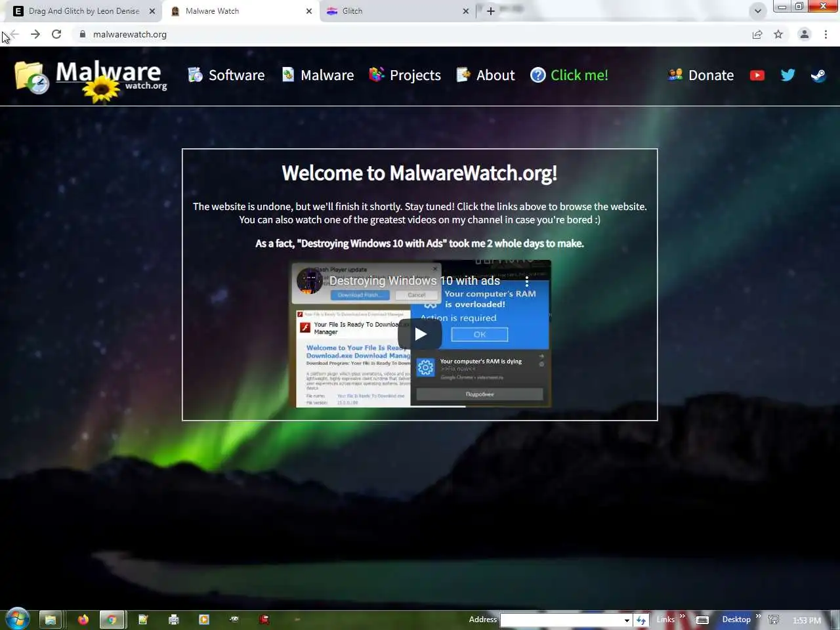The width and height of the screenshot is (840, 630).
Task: Launch Firefox from the taskbar
Action: (83, 619)
